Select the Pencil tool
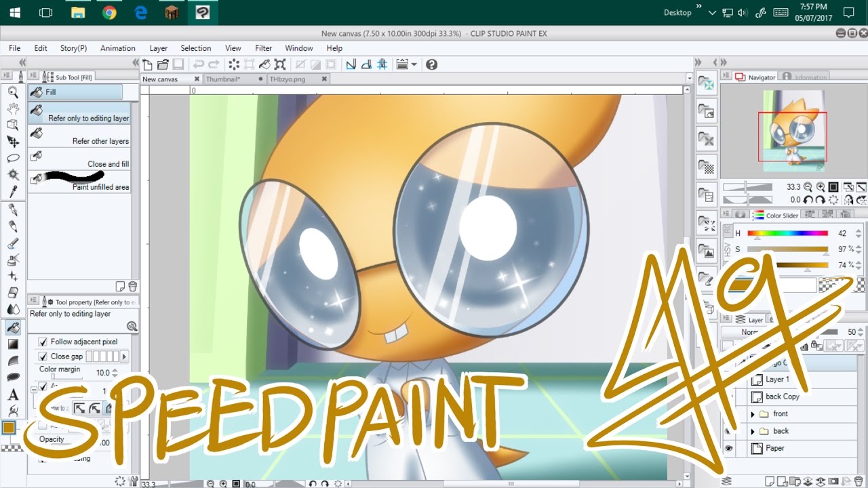The width and height of the screenshot is (868, 488). (x=13, y=227)
